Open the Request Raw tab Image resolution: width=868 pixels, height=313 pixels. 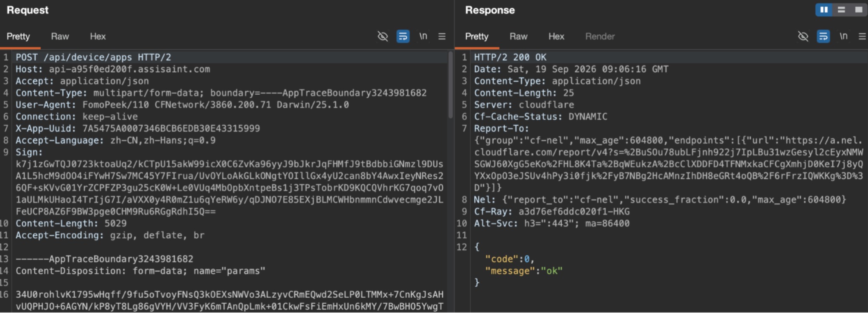pyautogui.click(x=60, y=37)
